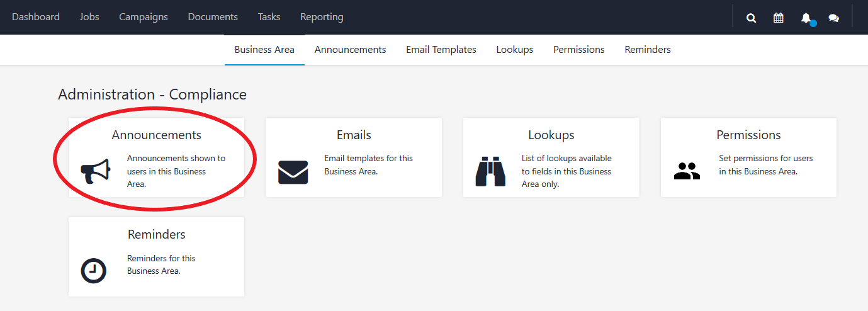The image size is (868, 311).
Task: Switch to the Permissions tab
Action: pyautogui.click(x=579, y=50)
